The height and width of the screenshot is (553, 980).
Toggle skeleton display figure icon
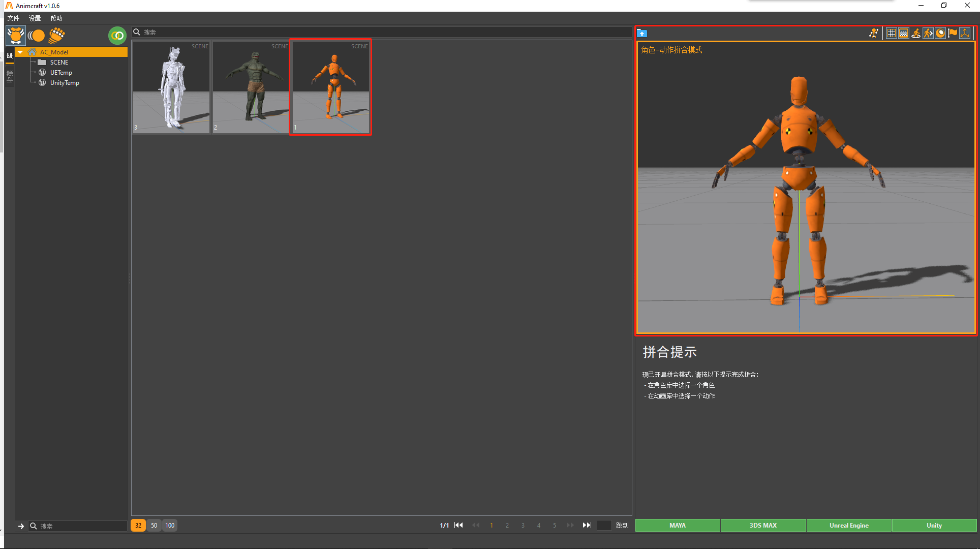874,34
